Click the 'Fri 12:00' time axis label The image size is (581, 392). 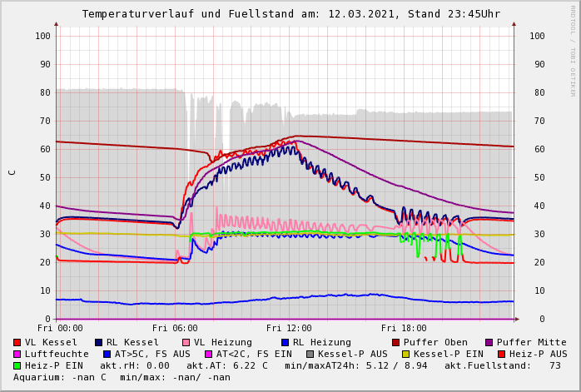(x=289, y=329)
